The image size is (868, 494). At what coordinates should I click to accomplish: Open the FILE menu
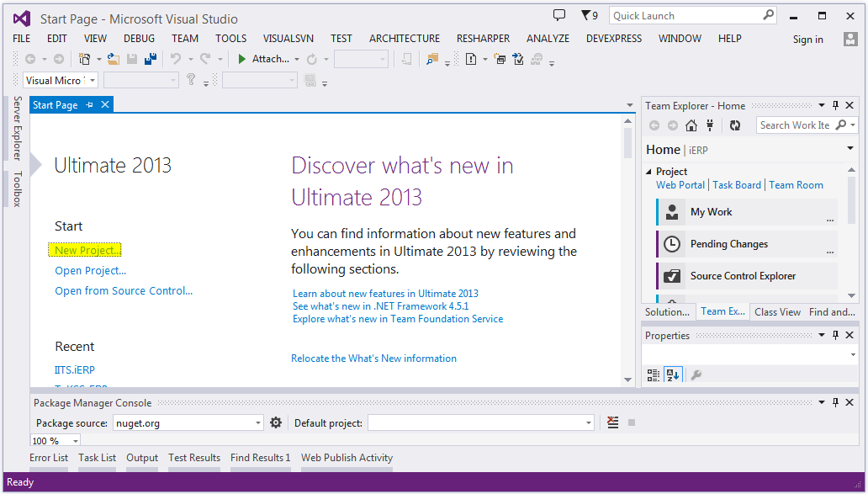(22, 38)
